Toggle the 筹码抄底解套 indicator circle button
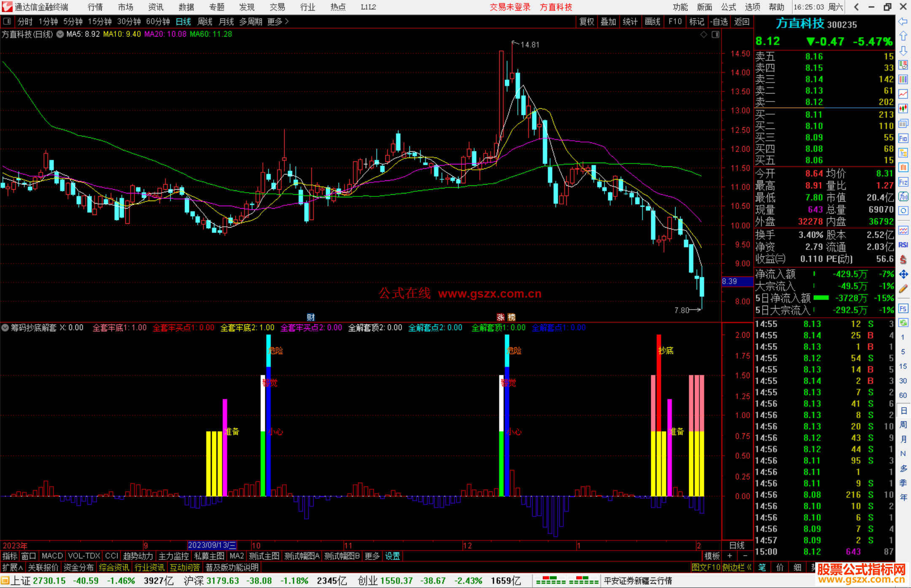 click(5, 328)
